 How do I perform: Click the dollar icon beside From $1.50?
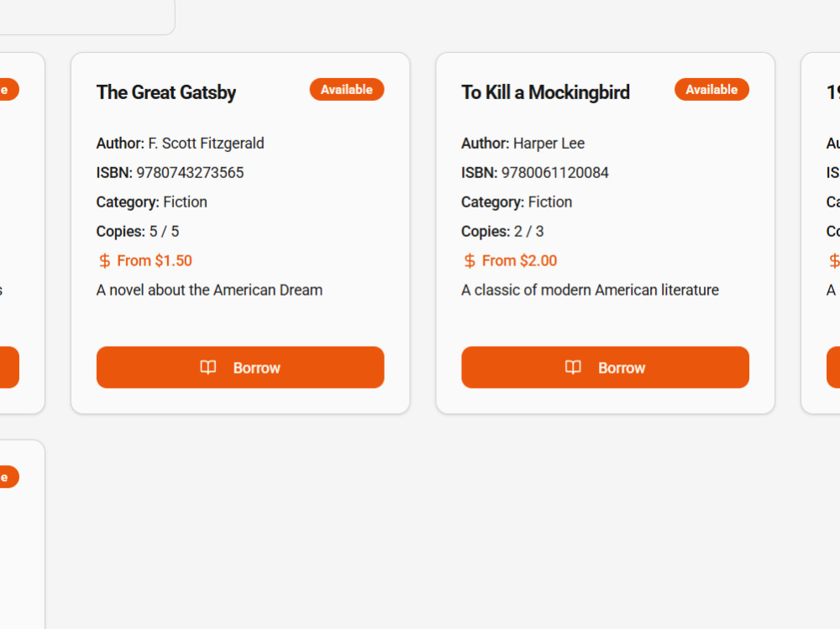pos(104,261)
